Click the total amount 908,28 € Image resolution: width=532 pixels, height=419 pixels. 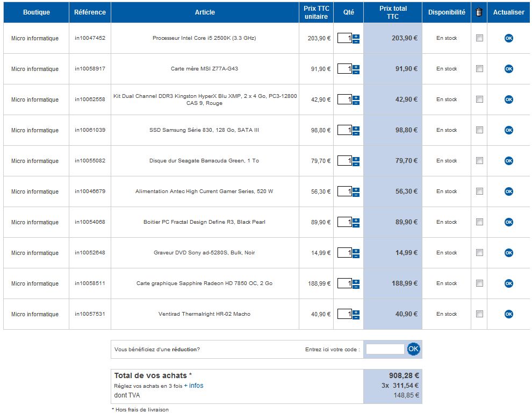tap(404, 375)
